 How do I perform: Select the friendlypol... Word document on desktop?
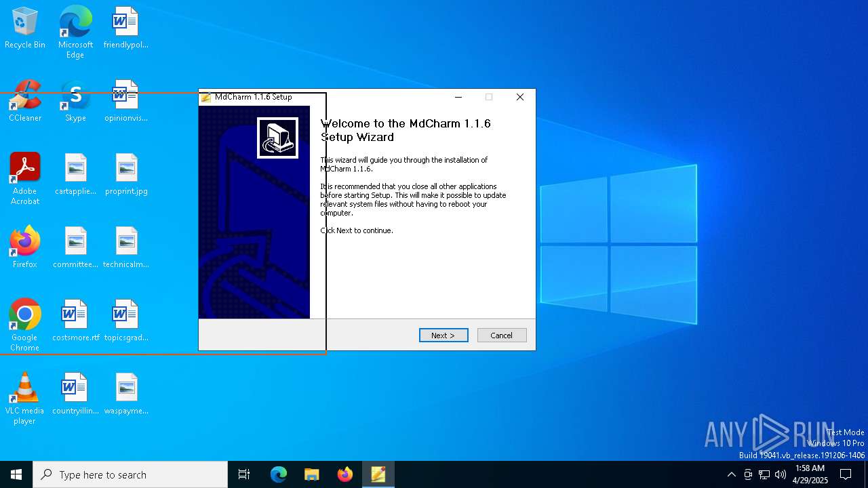point(126,28)
